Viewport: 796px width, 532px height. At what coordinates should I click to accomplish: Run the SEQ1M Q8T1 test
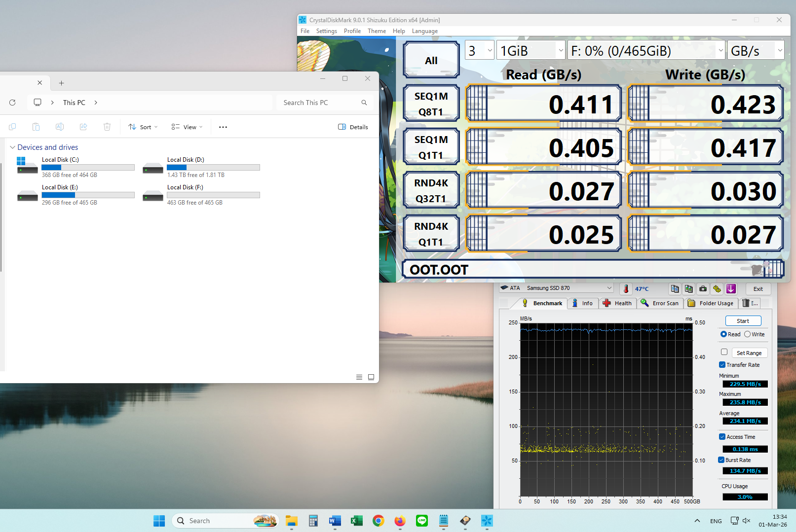[x=431, y=104]
